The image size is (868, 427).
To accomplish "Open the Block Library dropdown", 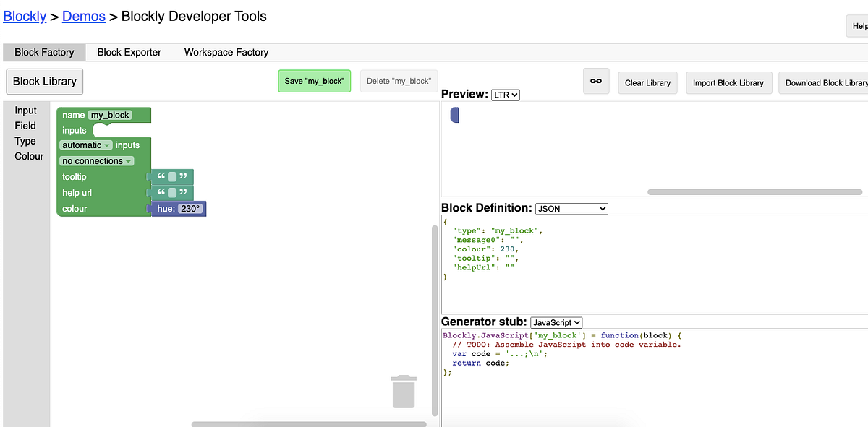I will (x=44, y=81).
